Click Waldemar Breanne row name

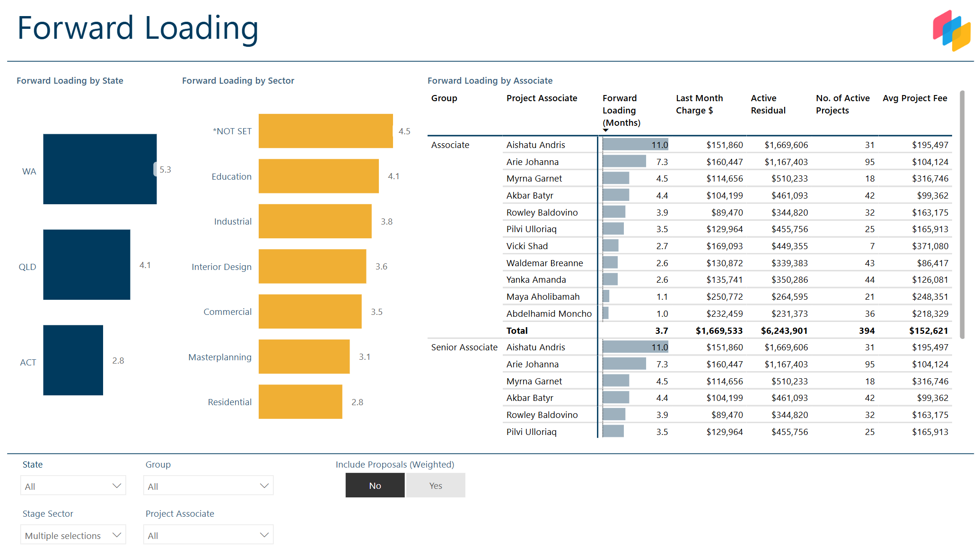(x=544, y=263)
